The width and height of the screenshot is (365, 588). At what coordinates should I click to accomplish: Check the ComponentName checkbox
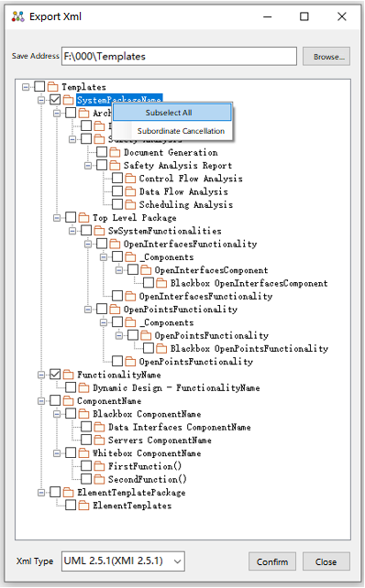[55, 400]
